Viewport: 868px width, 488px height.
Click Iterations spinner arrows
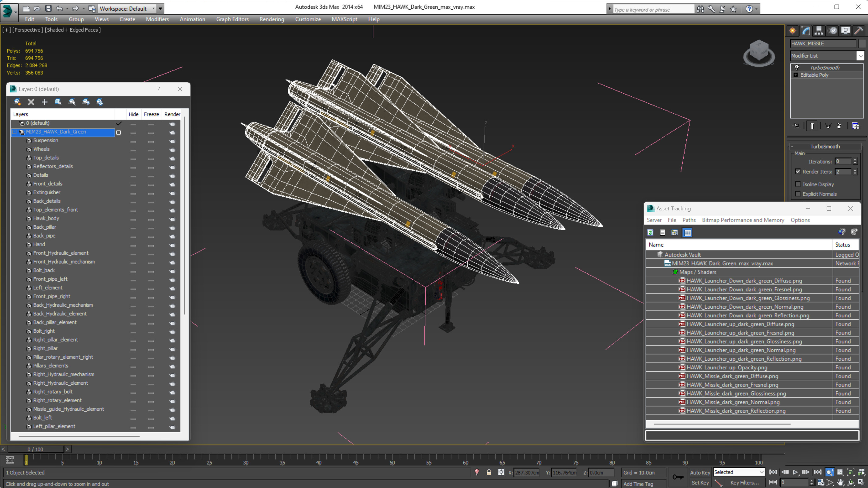(855, 161)
